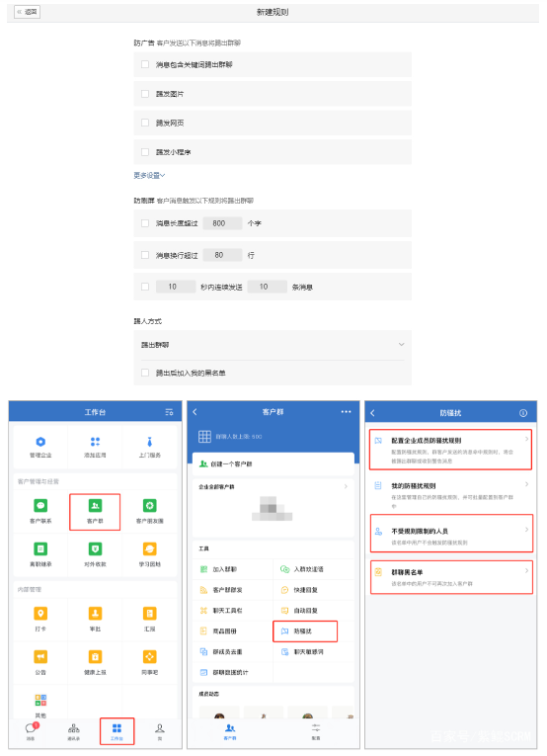The width and height of the screenshot is (547, 756).
Task: Click the 返回 back button
Action: coord(27,12)
